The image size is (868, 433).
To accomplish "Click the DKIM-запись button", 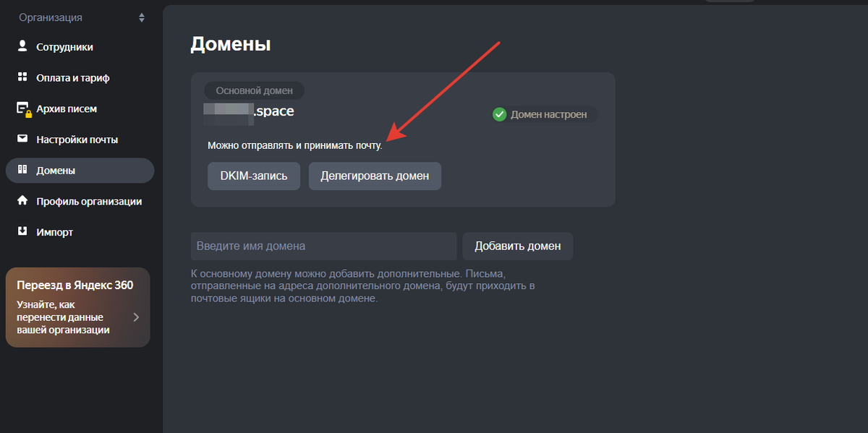I will click(254, 176).
